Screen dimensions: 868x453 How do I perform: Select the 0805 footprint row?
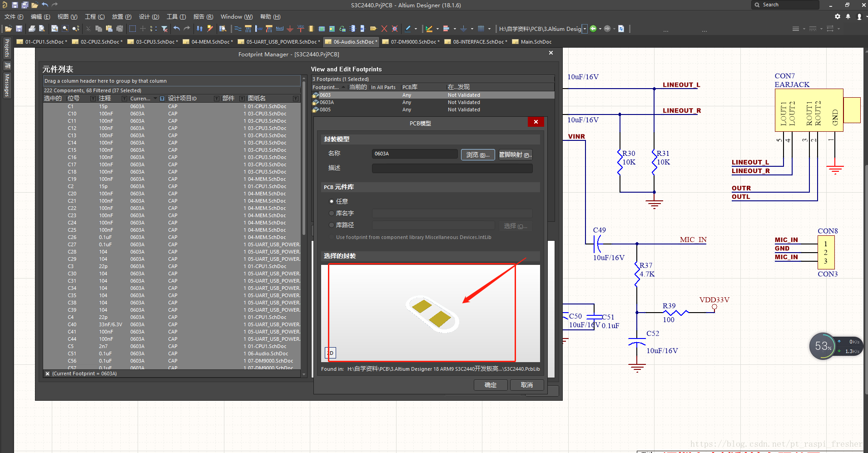click(x=433, y=110)
